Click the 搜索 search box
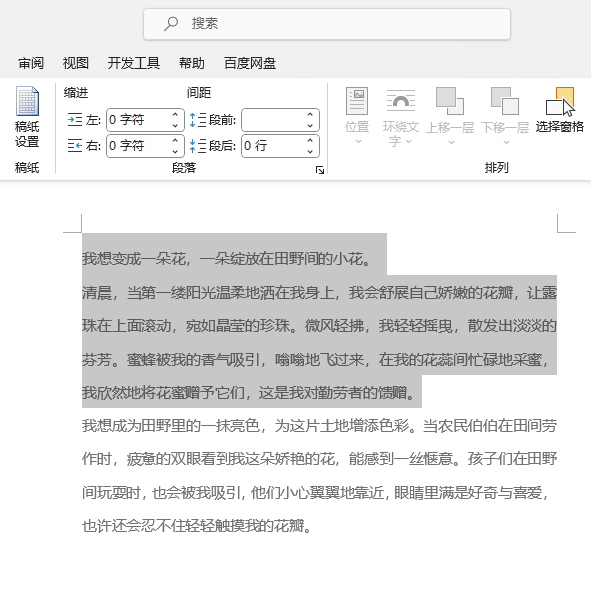This screenshot has height=599, width=591. click(327, 24)
